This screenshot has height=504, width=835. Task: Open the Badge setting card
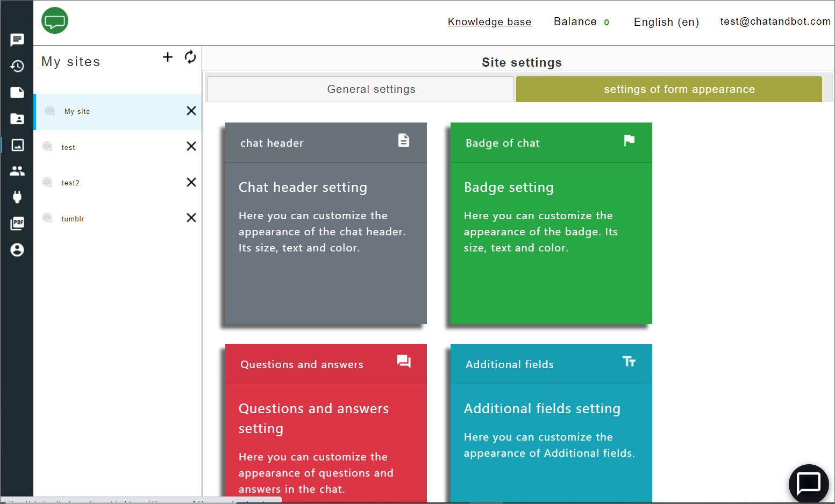point(551,224)
